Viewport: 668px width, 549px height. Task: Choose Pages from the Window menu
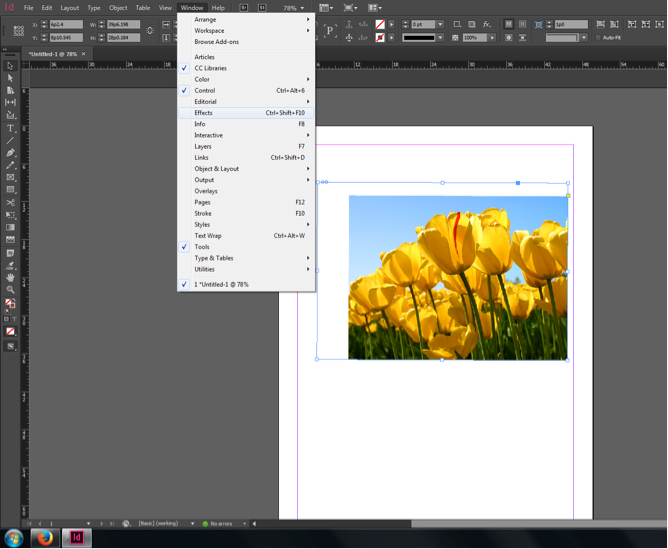click(246, 202)
